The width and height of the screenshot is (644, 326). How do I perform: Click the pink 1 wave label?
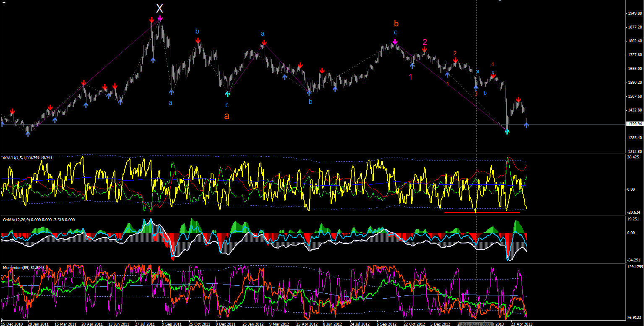pyautogui.click(x=411, y=77)
